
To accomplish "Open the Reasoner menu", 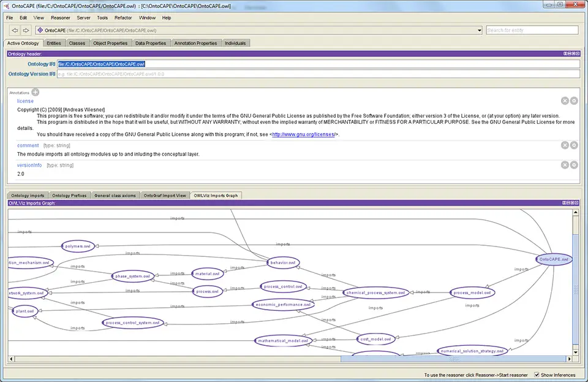I will [x=60, y=18].
